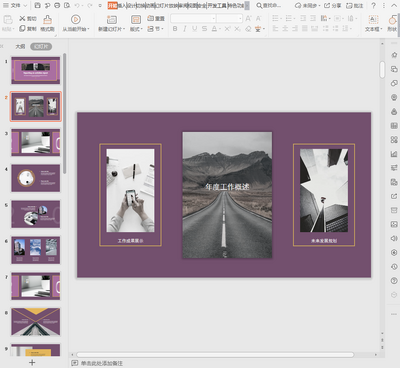Select the 开始 Home ribbon tab
Image resolution: width=400 pixels, height=368 pixels.
[x=113, y=5]
